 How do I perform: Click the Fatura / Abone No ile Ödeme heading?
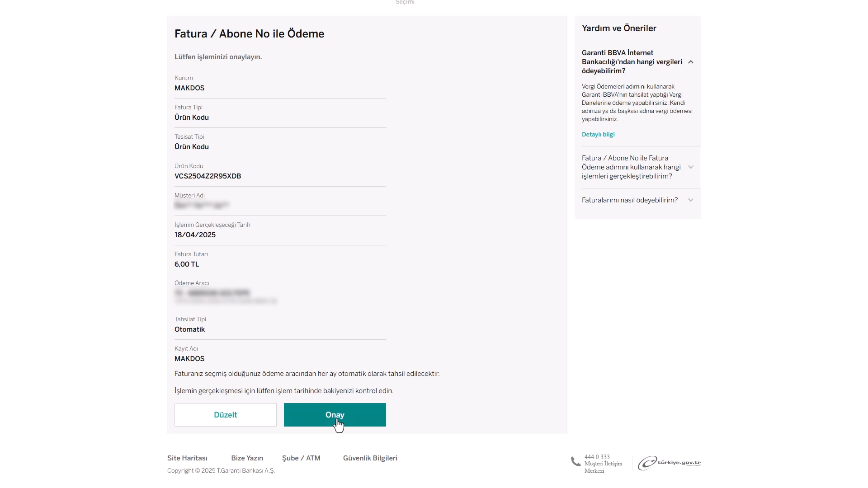click(x=249, y=34)
